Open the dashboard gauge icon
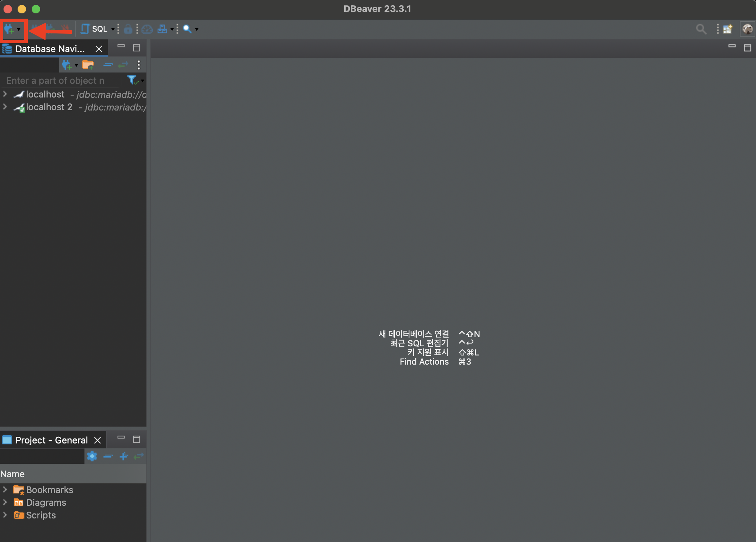Viewport: 756px width, 542px height. point(147,29)
